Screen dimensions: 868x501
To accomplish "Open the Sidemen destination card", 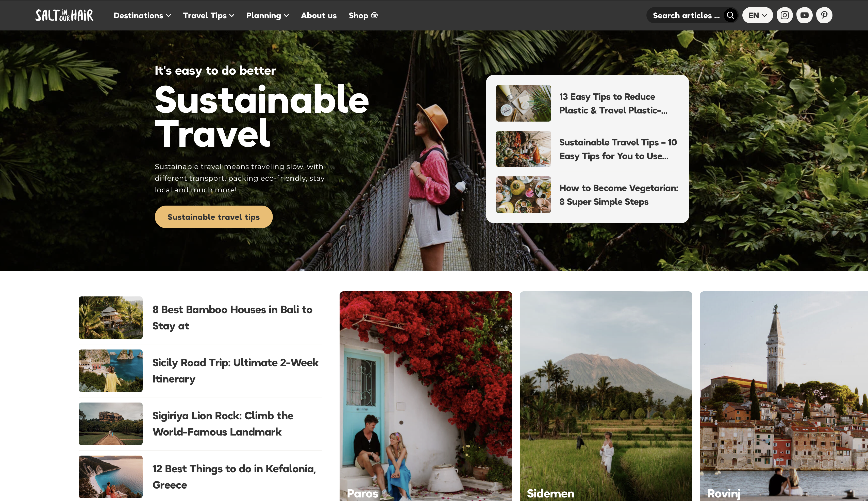I will (x=606, y=396).
